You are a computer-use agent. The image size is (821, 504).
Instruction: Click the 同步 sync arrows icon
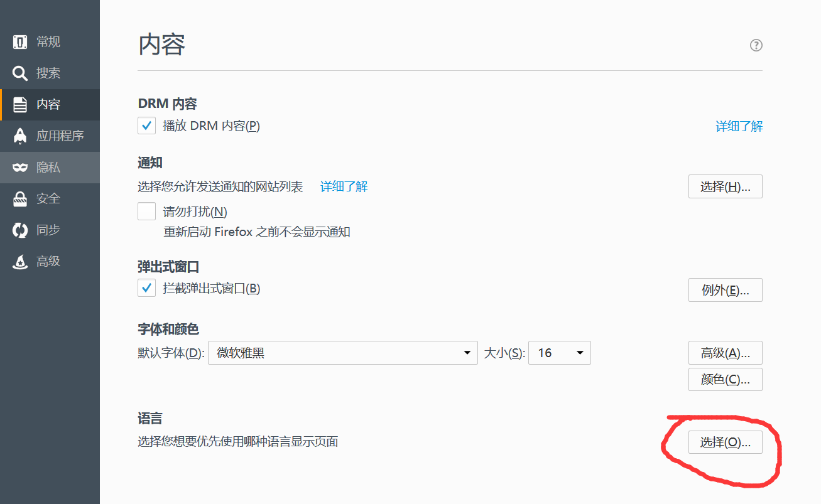[x=20, y=230]
